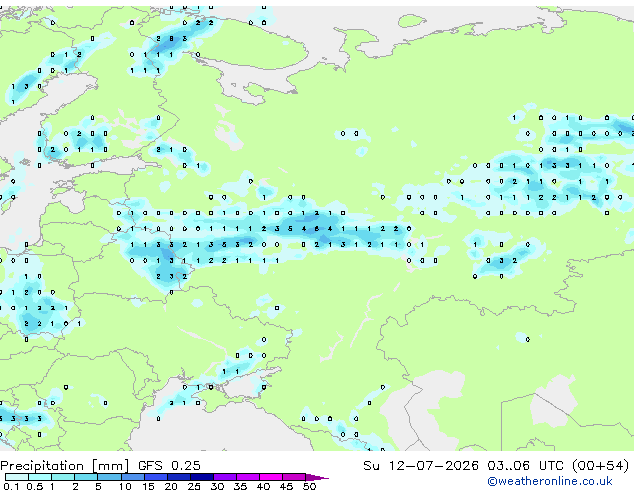Click the 45 mm legend color swatch

click(294, 477)
